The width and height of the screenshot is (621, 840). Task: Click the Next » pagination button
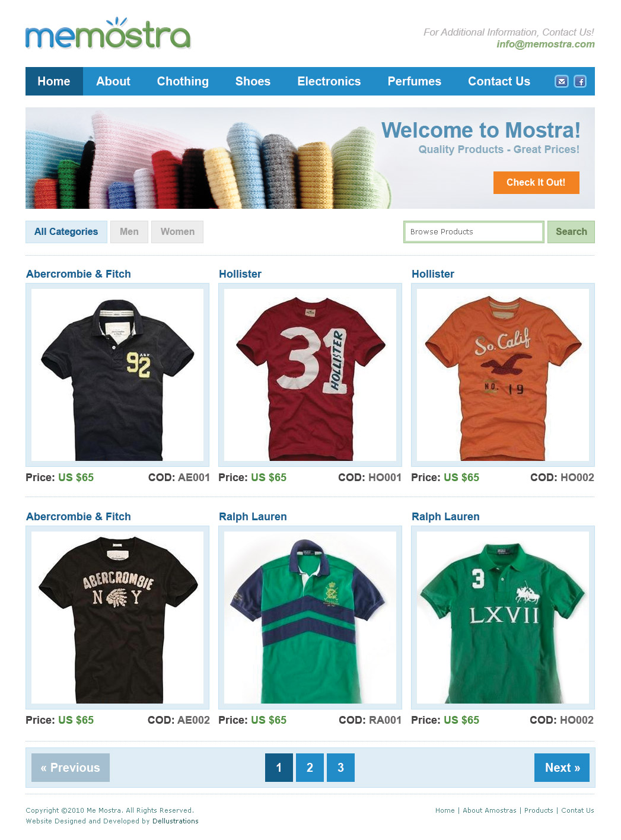(562, 768)
